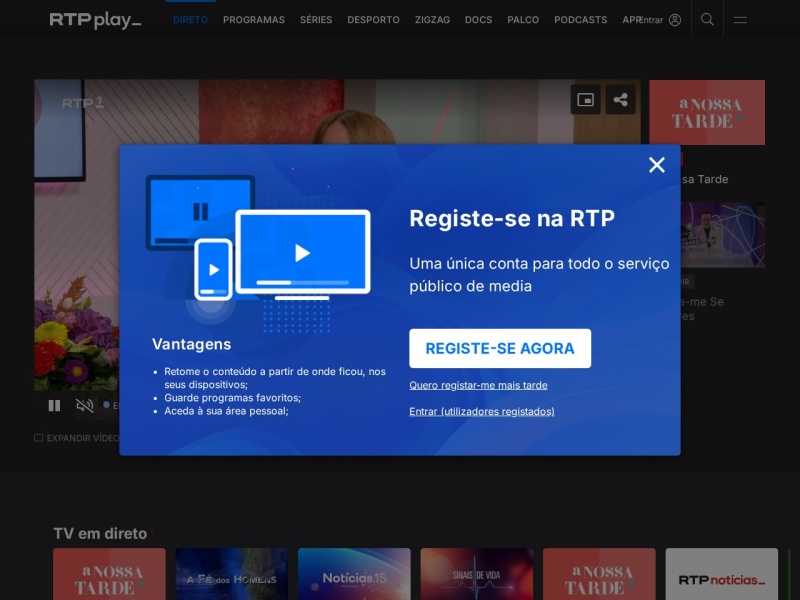Screen dimensions: 800x600
Task: Close the Registe-se na RTP popup
Action: coord(657,165)
